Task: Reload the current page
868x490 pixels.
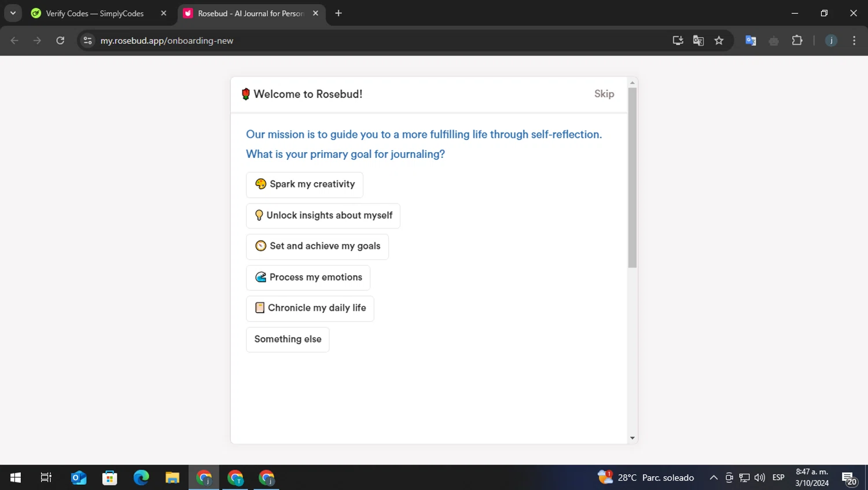Action: [x=60, y=40]
